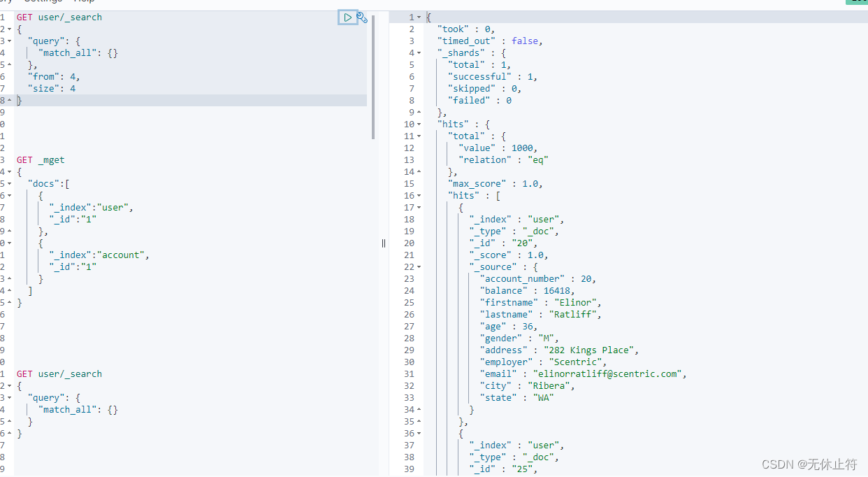Collapse the inner "hits" array in the response

419,196
